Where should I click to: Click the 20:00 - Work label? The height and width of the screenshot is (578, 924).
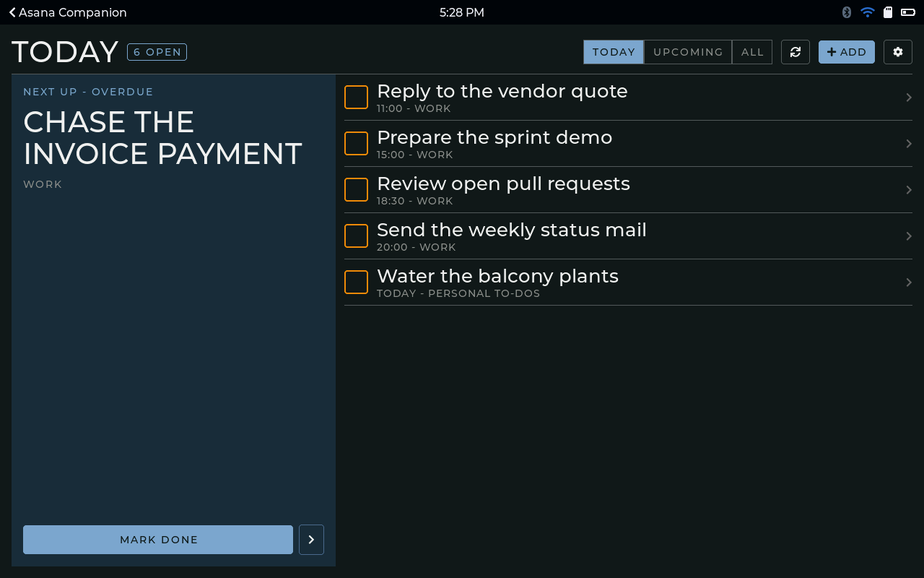417,247
